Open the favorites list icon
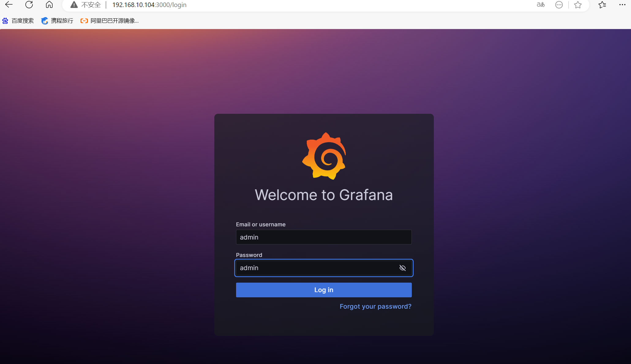Screen dimensions: 631x364 click(602, 5)
